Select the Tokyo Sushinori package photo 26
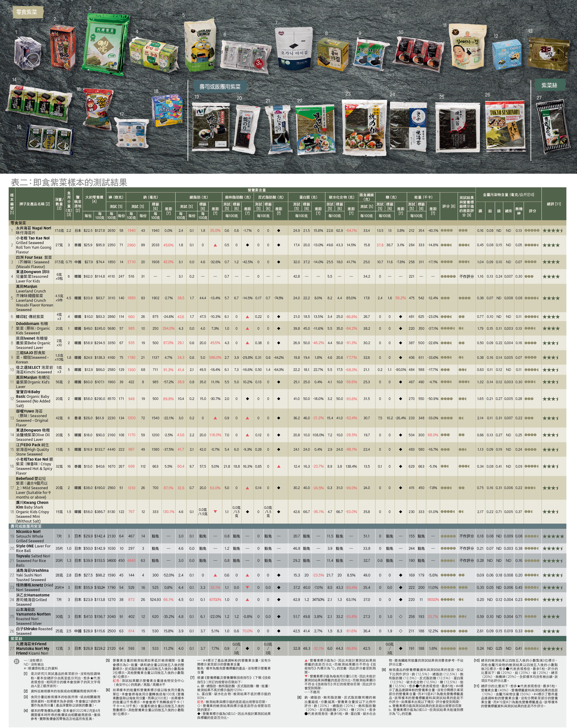 (505, 126)
